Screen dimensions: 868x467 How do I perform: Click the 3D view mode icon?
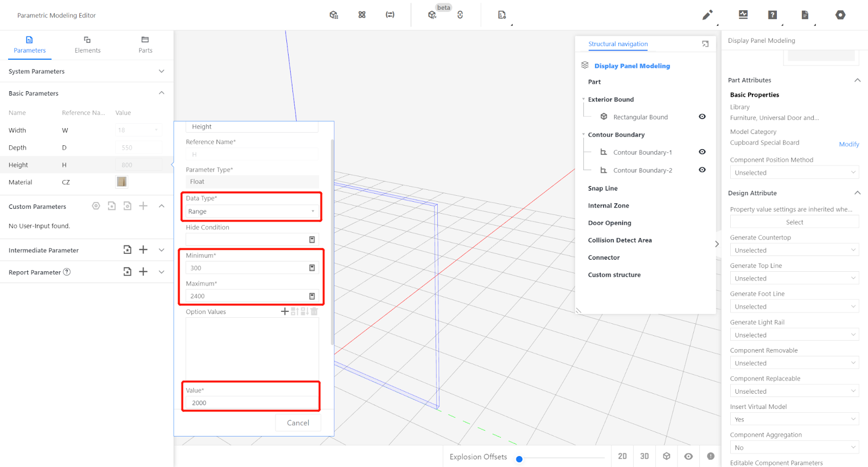click(644, 456)
